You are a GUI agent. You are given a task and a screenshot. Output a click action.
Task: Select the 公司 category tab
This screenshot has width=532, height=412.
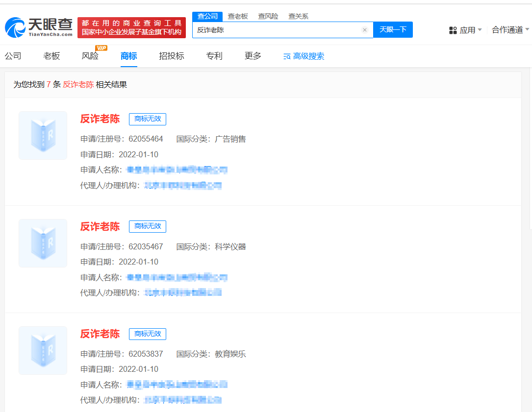(x=13, y=56)
